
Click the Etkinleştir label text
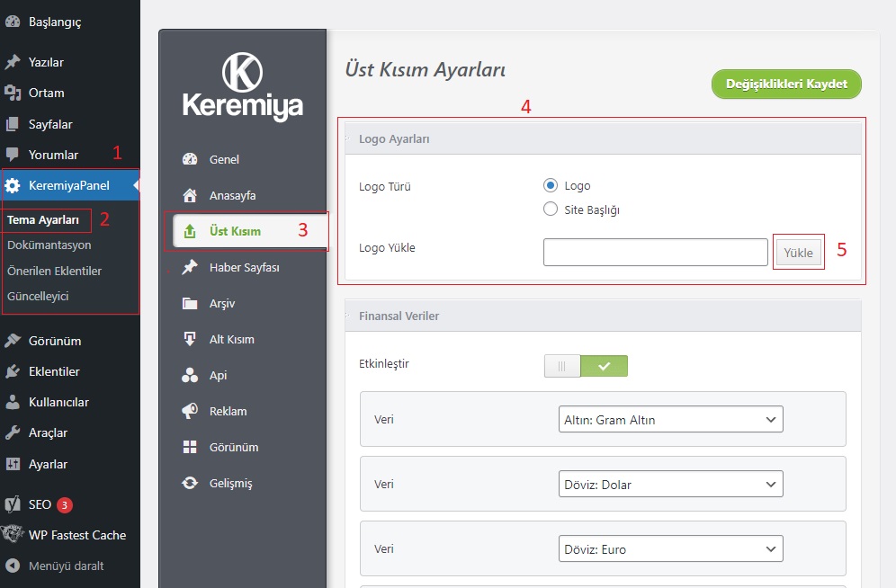[x=384, y=363]
